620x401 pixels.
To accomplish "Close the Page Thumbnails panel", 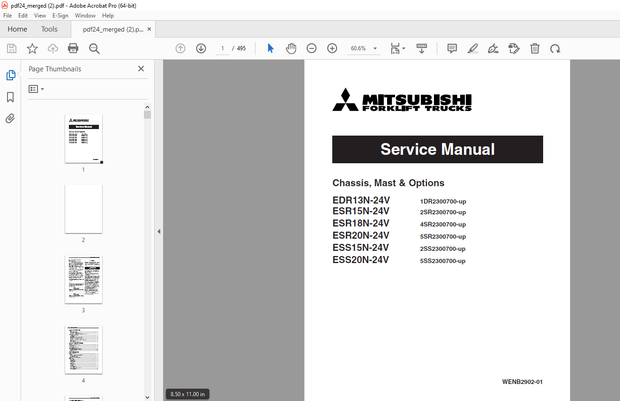I will coord(141,69).
